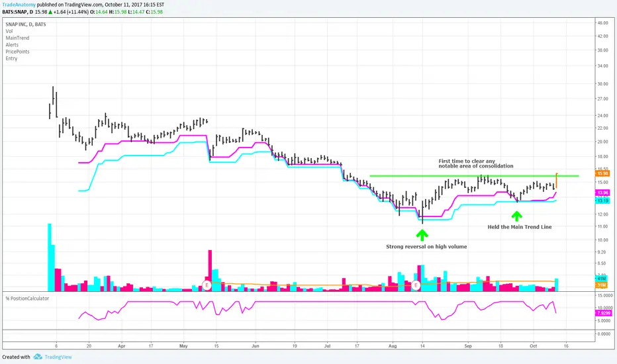
Task: Click the cyan 13.19 price tag
Action: pos(602,201)
